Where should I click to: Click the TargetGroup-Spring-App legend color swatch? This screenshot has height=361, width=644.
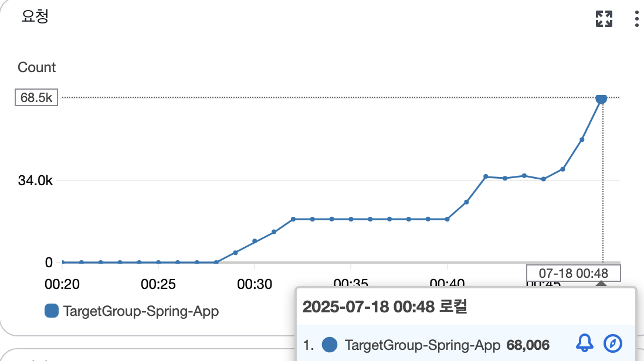52,311
